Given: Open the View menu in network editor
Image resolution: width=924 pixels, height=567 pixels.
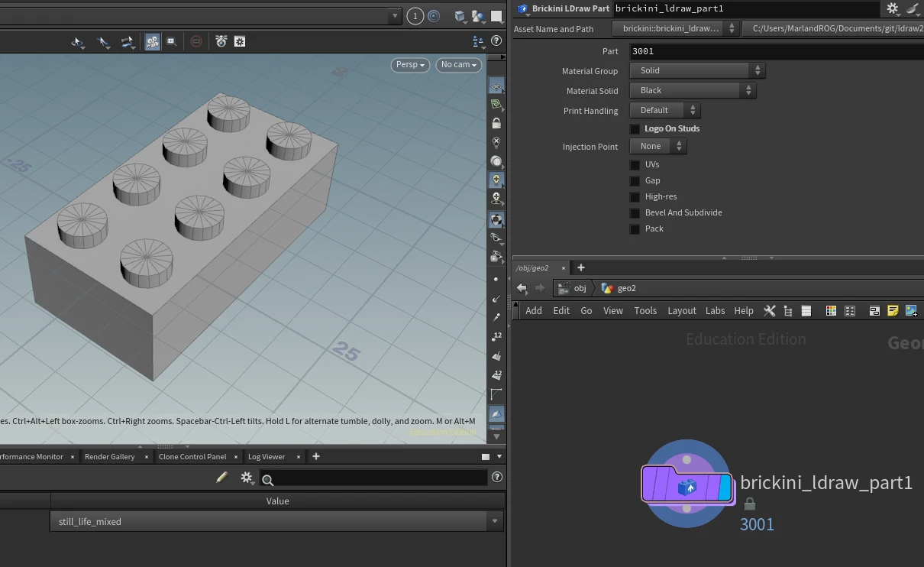Looking at the screenshot, I should (613, 311).
